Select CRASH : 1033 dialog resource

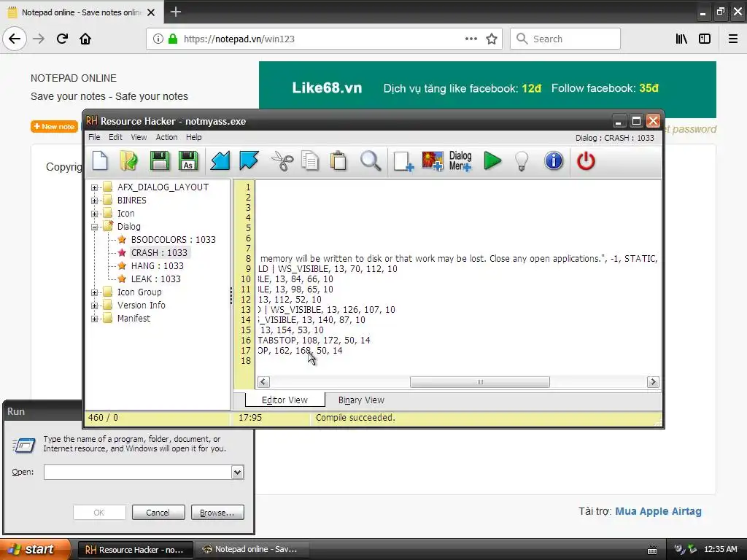159,252
